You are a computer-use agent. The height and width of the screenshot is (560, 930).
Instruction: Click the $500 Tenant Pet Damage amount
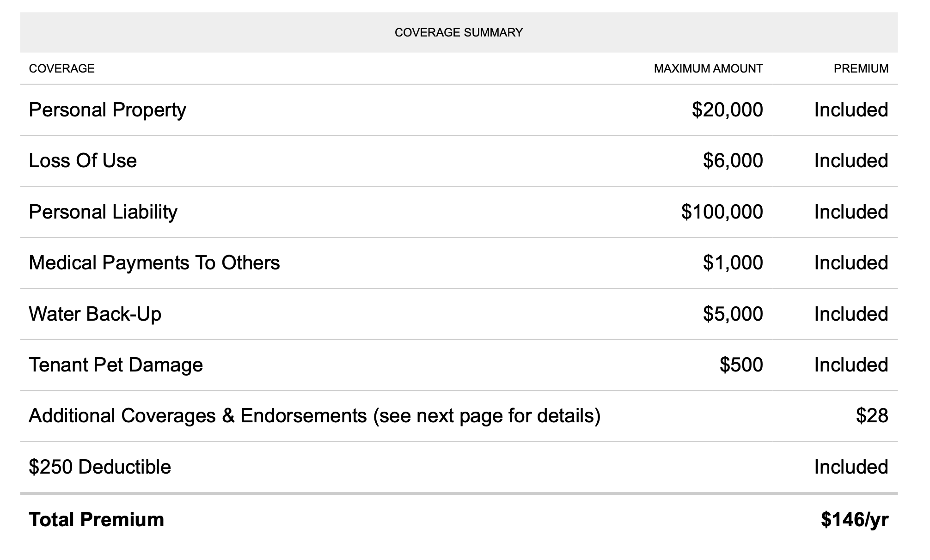741,365
